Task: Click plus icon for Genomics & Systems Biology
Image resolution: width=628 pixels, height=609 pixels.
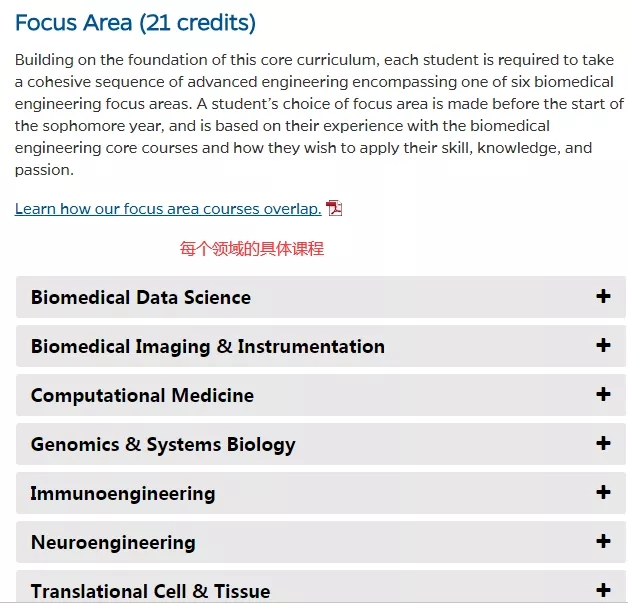Action: point(603,443)
